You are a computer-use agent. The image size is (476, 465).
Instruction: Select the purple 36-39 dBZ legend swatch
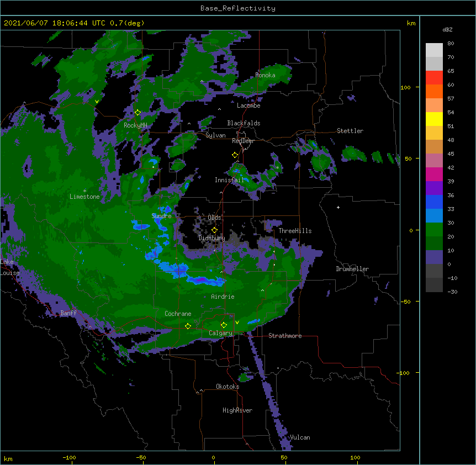coord(434,188)
